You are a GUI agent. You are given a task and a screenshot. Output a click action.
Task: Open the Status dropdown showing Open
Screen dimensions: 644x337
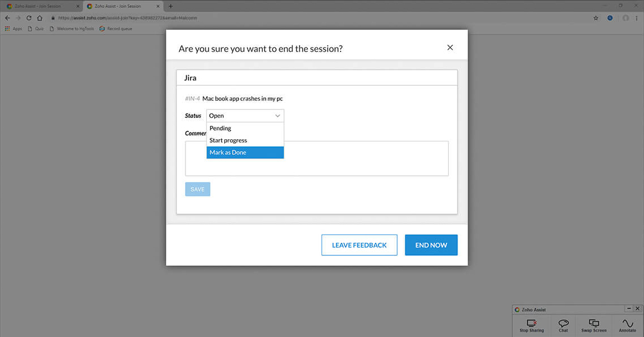coord(245,116)
